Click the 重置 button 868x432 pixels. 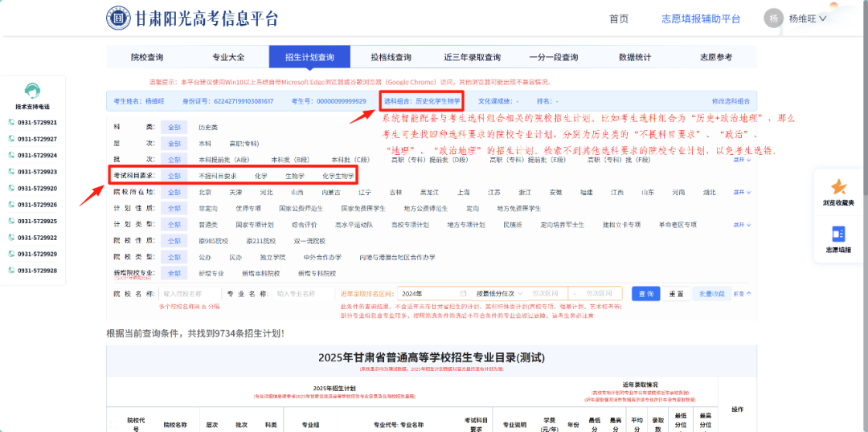point(676,294)
